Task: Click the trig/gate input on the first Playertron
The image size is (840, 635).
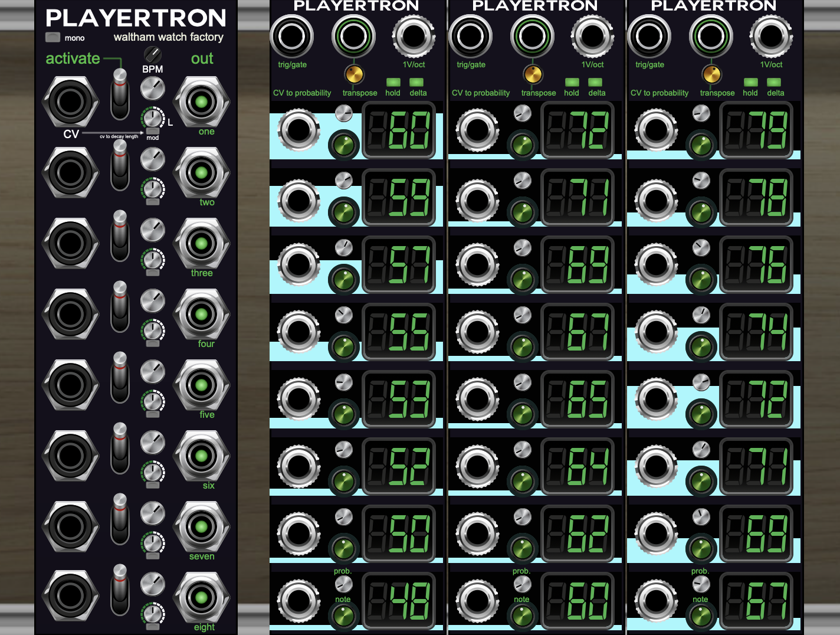Action: coord(293,35)
